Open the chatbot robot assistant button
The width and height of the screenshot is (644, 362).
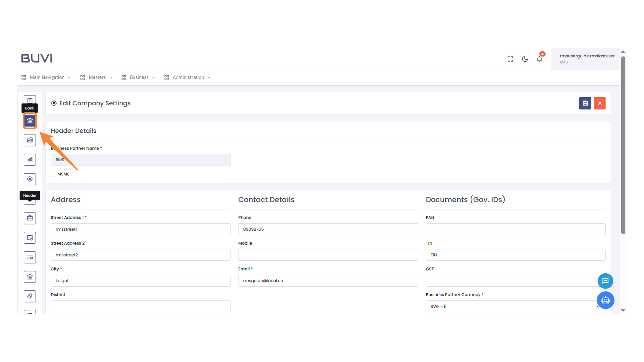605,300
